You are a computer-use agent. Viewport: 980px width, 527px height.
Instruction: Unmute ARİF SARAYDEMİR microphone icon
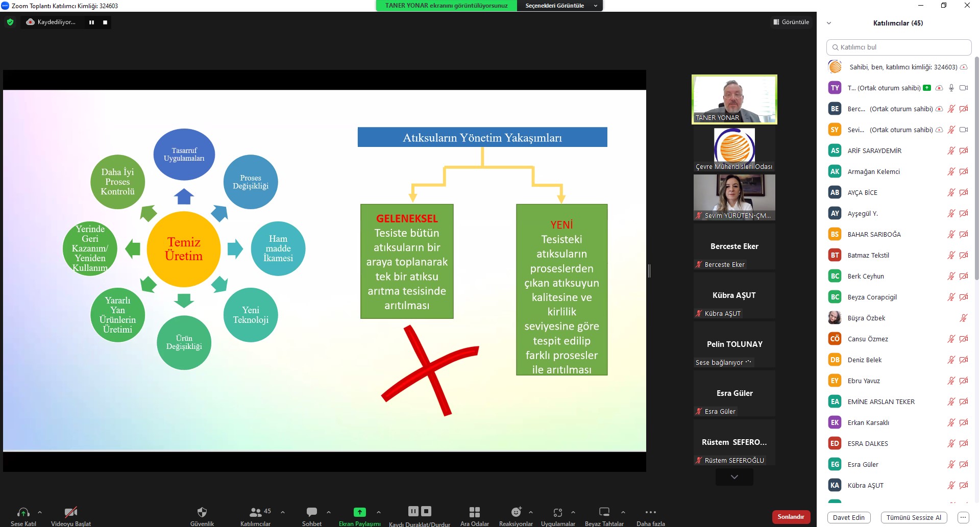tap(951, 150)
